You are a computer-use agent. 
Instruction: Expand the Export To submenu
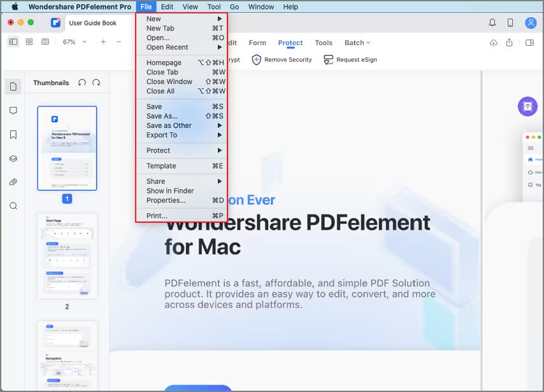pos(182,135)
